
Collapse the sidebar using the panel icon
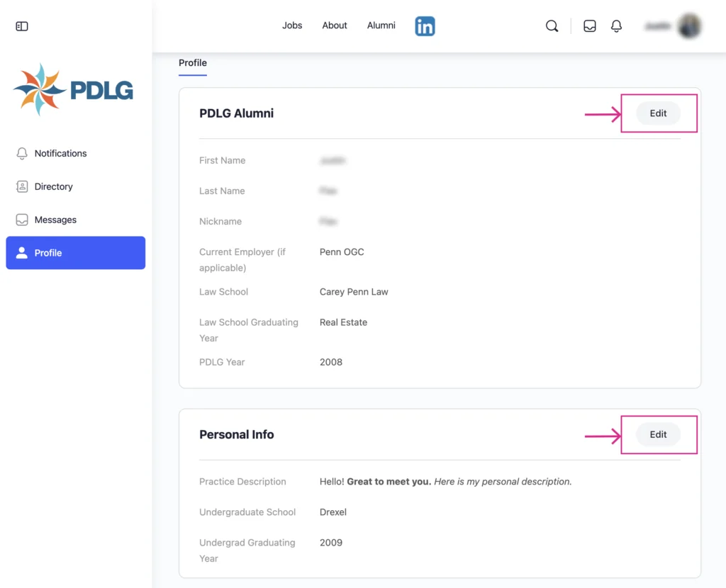tap(21, 26)
